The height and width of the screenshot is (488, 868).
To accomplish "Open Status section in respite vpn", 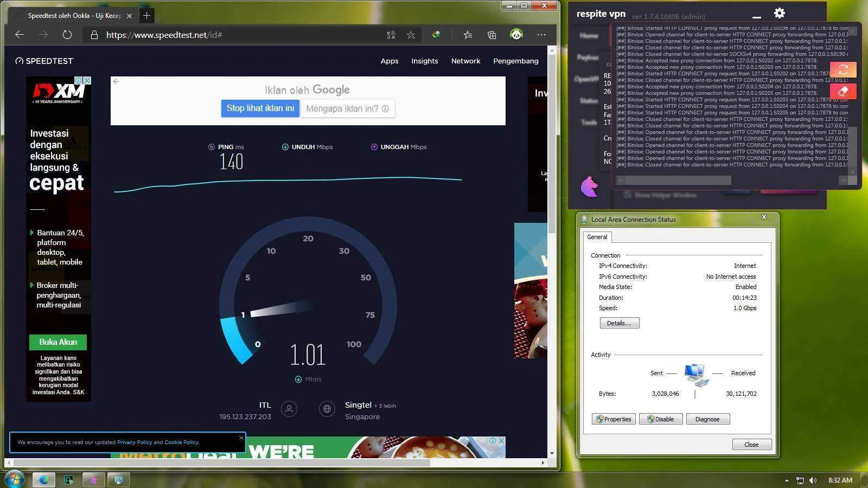I will tap(589, 100).
